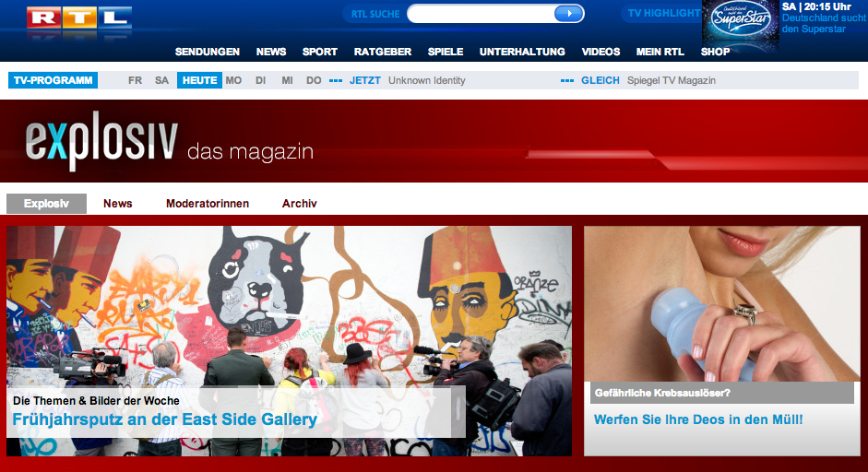This screenshot has height=472, width=868.
Task: Click the Gleich label
Action: coord(600,80)
